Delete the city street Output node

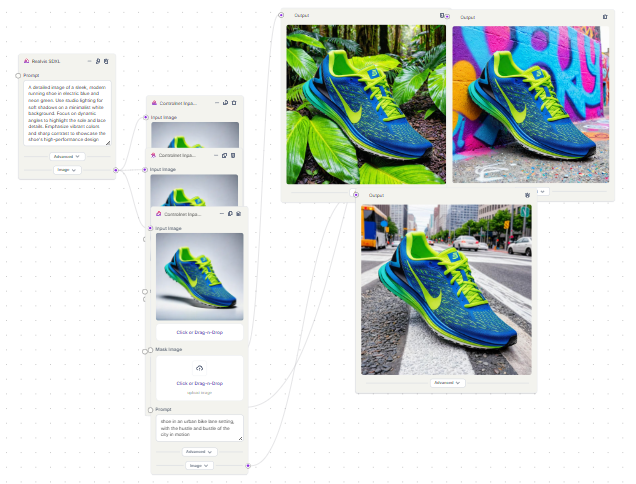click(x=527, y=195)
